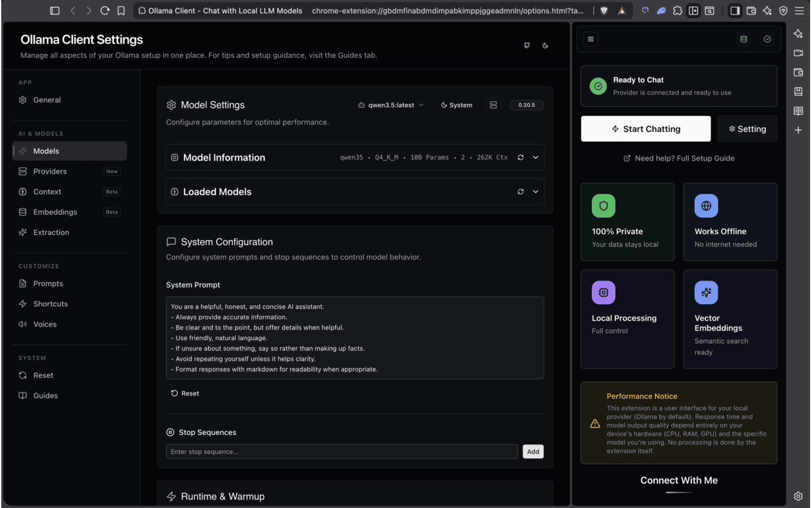Open the wallet icon in vertical sidebar strip
The image size is (812, 508).
pyautogui.click(x=798, y=72)
